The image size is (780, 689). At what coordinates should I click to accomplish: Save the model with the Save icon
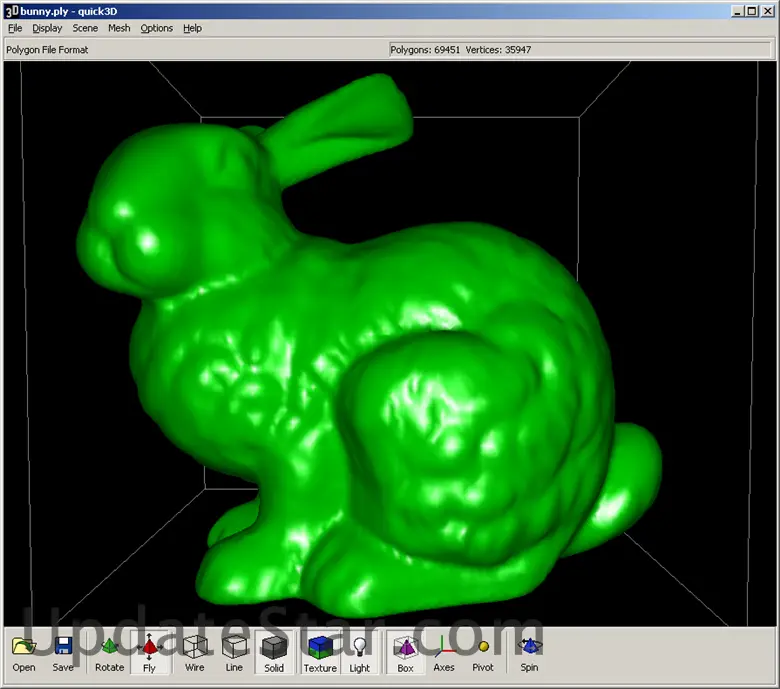tap(63, 653)
